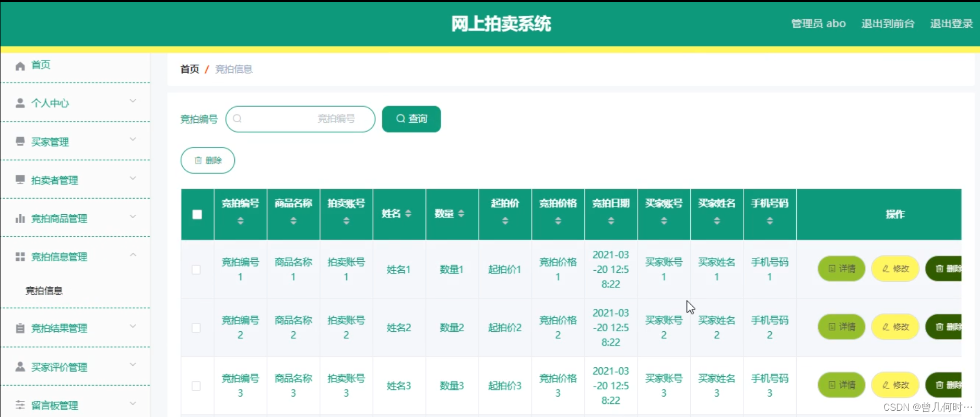This screenshot has height=417, width=980.
Task: Click the person icon for 个人中心
Action: pos(20,103)
